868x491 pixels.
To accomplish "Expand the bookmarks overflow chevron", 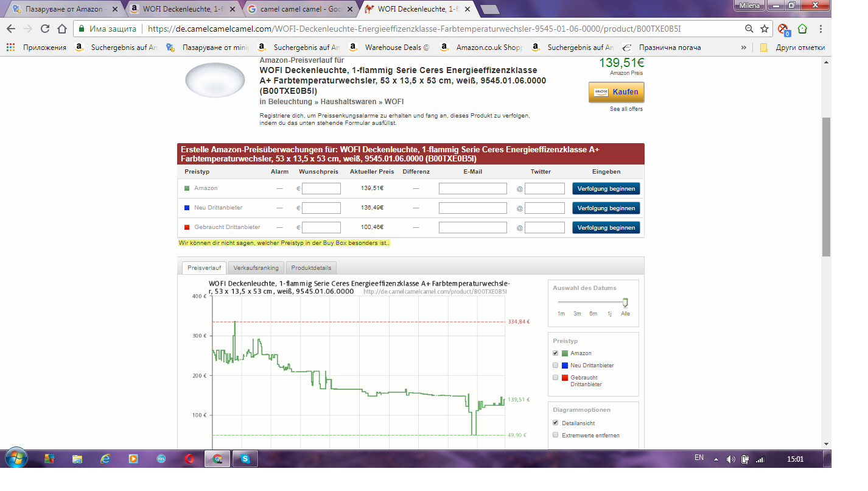I will pos(743,48).
